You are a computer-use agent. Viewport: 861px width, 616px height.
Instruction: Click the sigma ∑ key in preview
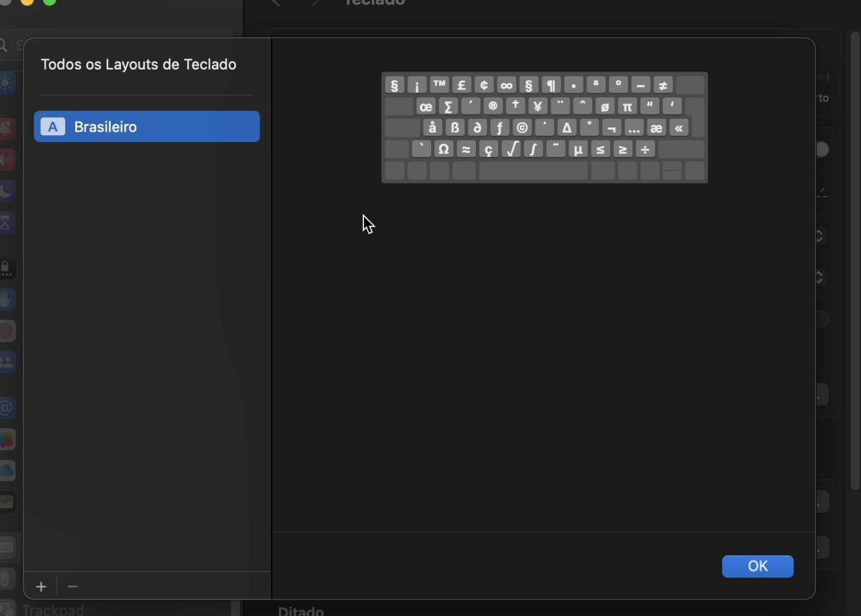[x=448, y=106]
